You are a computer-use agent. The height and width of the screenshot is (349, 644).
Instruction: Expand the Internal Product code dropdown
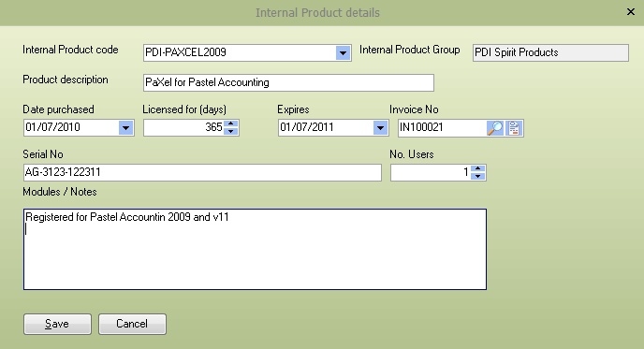click(x=343, y=53)
